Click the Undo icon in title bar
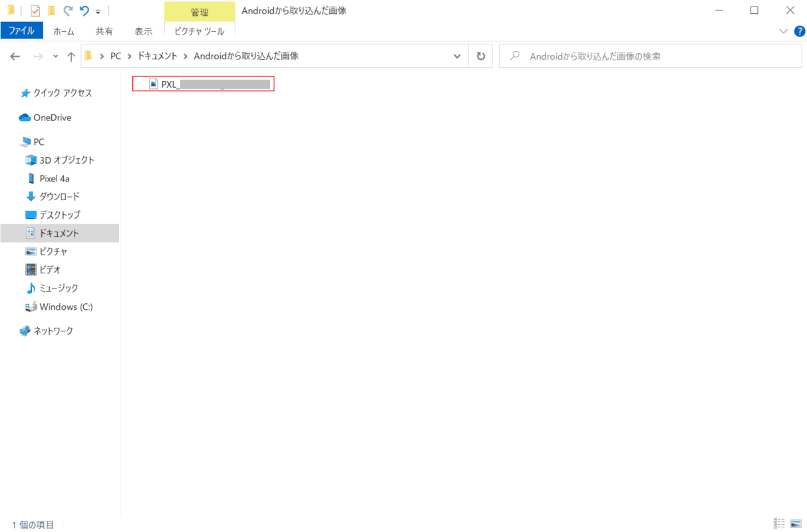 [x=84, y=11]
